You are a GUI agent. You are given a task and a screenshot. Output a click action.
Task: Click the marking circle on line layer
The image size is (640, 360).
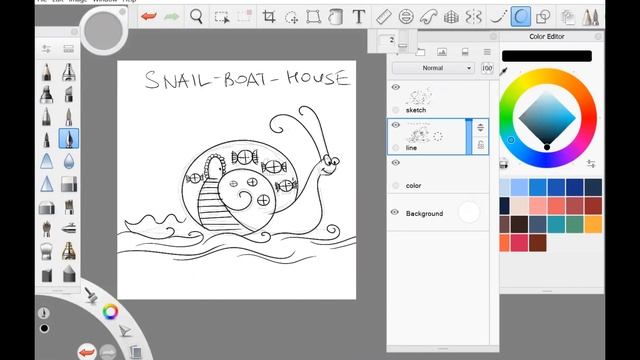(x=396, y=148)
